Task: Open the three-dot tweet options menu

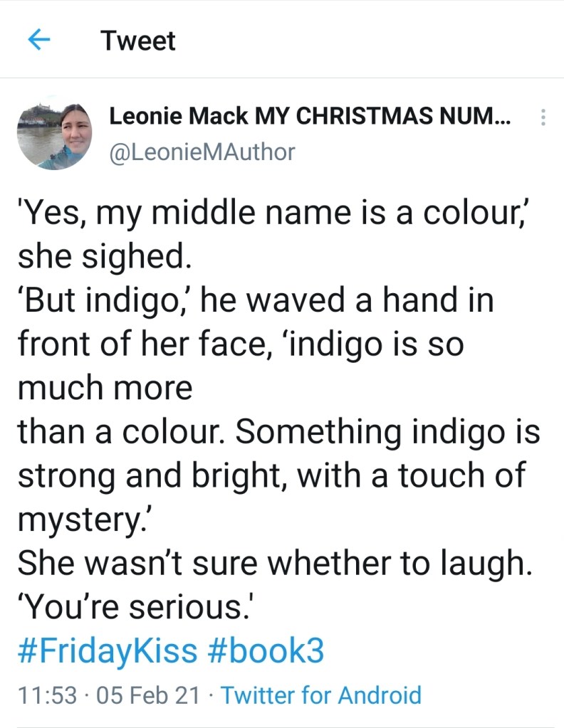Action: tap(543, 117)
